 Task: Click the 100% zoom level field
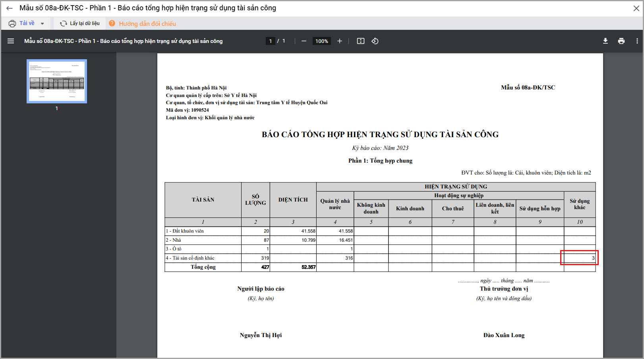[322, 41]
